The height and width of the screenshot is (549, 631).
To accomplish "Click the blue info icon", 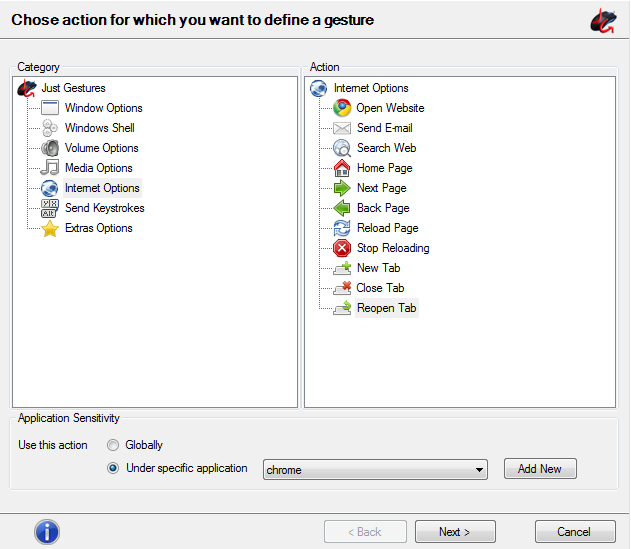I will 47,532.
